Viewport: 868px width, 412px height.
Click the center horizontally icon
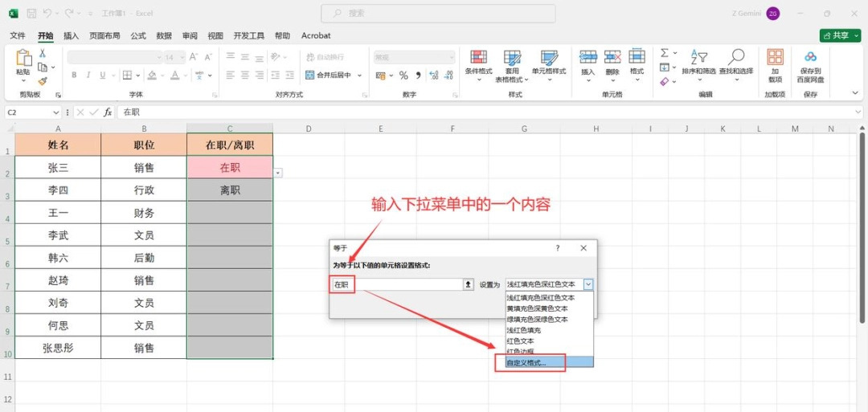coord(244,75)
